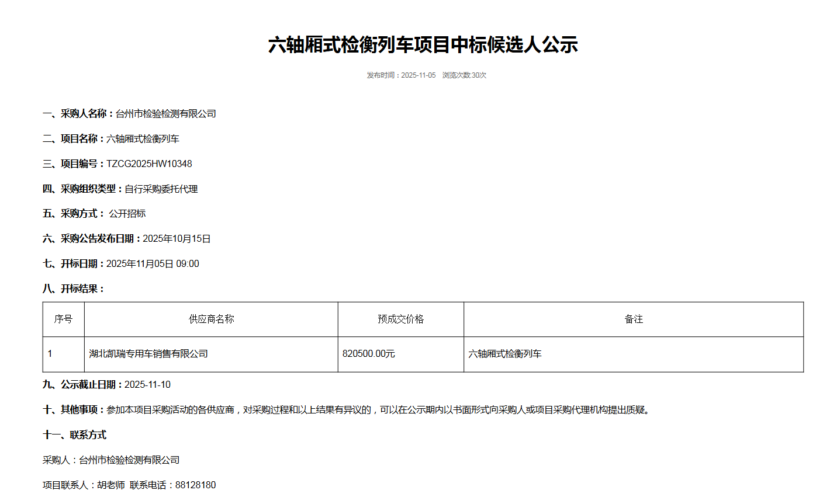Click the price cell 820500.00元

click(x=369, y=354)
